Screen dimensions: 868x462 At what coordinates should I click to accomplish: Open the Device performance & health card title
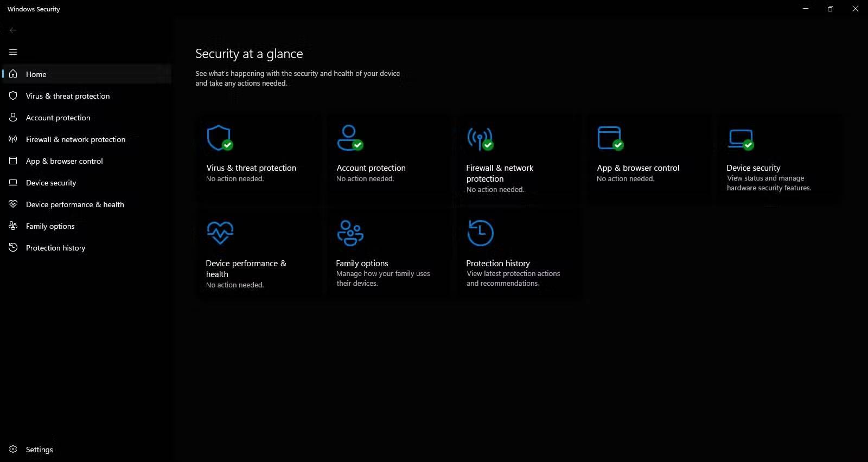(x=246, y=269)
